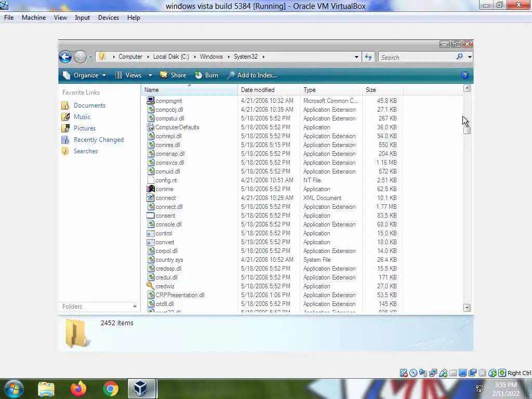Select the compobj.dll file icon

pyautogui.click(x=151, y=109)
